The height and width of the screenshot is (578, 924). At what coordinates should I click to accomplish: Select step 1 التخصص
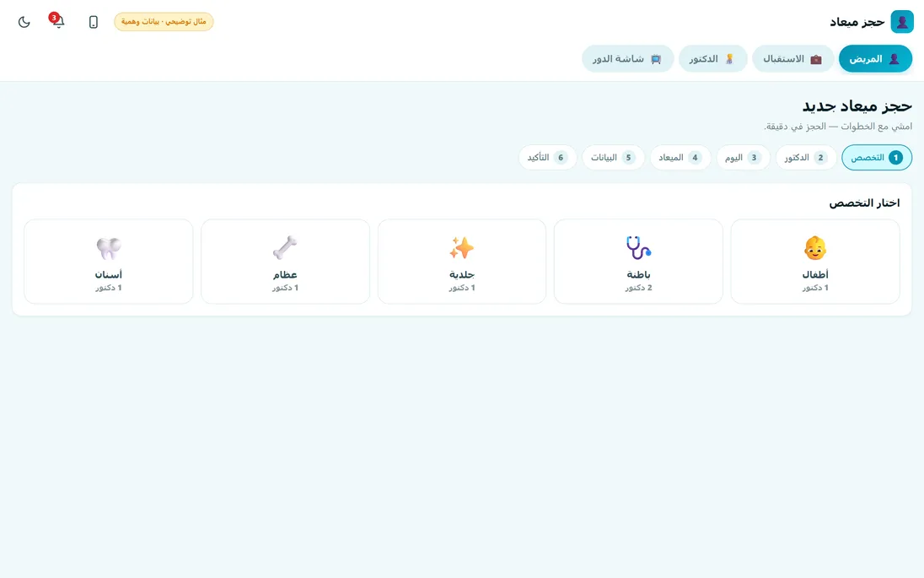[877, 158]
